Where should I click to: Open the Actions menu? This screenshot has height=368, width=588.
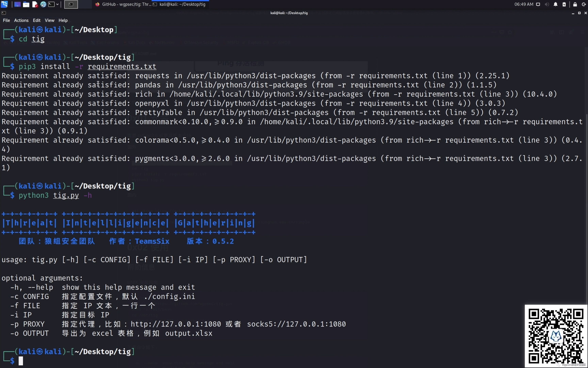(x=21, y=20)
